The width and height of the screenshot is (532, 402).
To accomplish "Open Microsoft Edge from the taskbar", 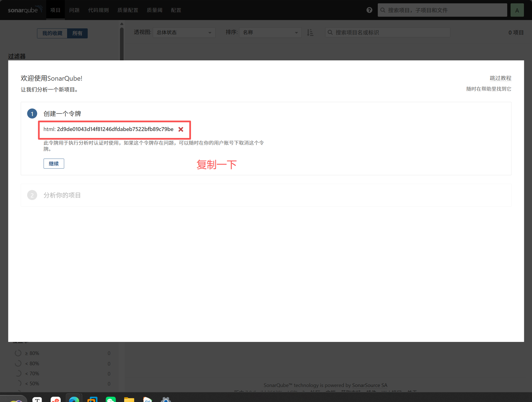I will [74, 399].
